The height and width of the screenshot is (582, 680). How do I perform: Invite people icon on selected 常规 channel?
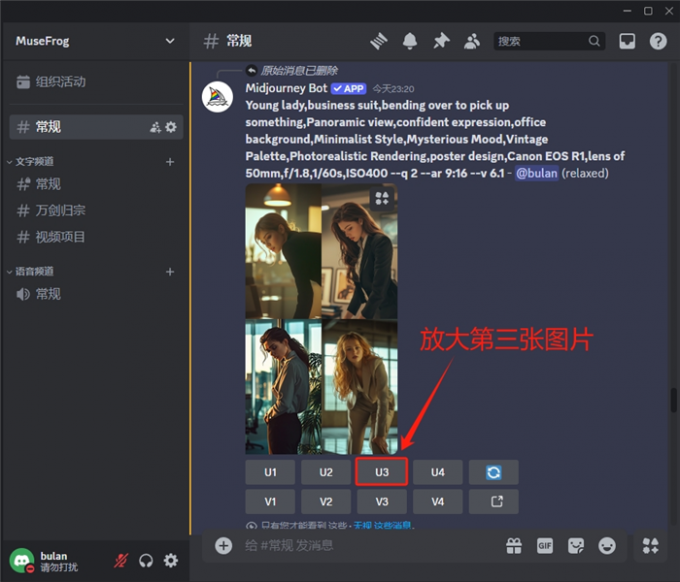click(x=155, y=127)
